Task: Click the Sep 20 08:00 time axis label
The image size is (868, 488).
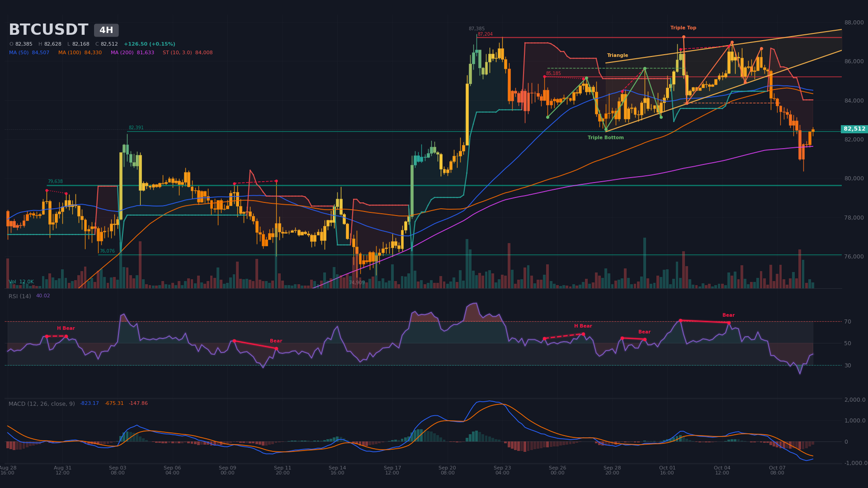Action: (x=448, y=470)
